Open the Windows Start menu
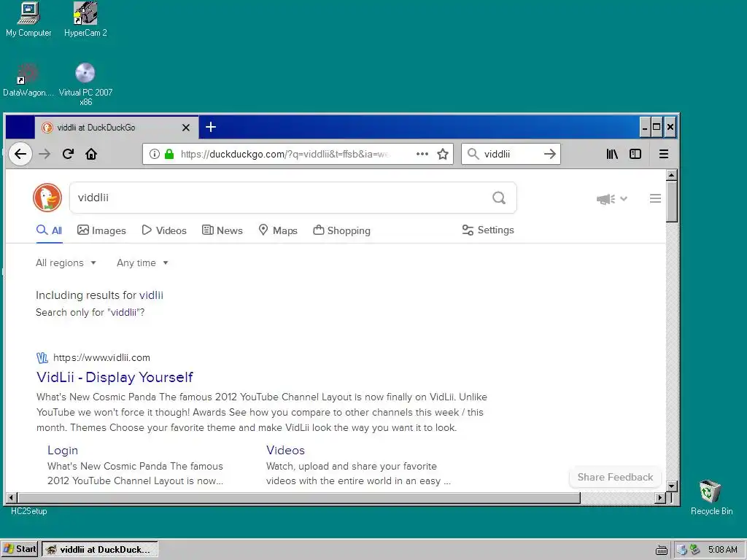Screen dimensions: 747x560 tap(20, 549)
